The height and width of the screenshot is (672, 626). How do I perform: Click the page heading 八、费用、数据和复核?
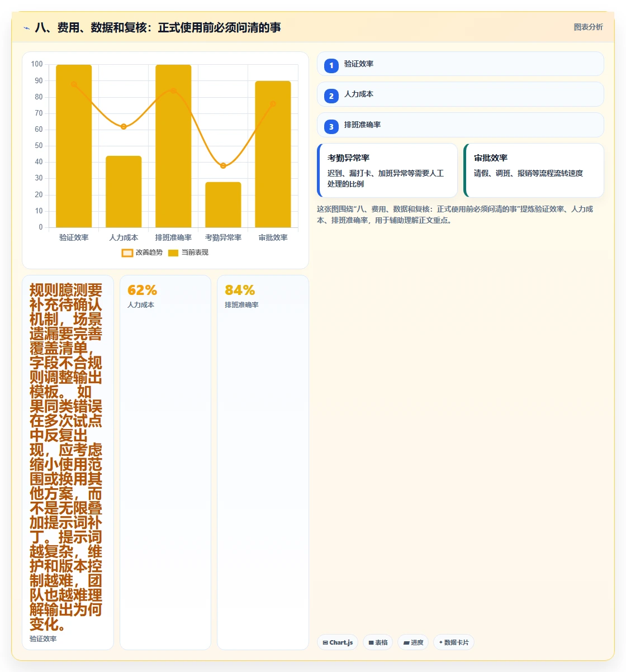[x=158, y=28]
